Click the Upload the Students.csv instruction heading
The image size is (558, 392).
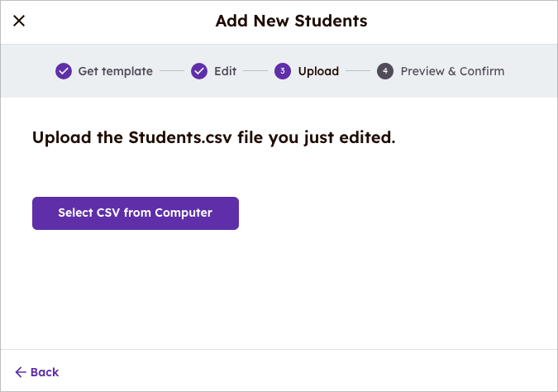pos(213,137)
